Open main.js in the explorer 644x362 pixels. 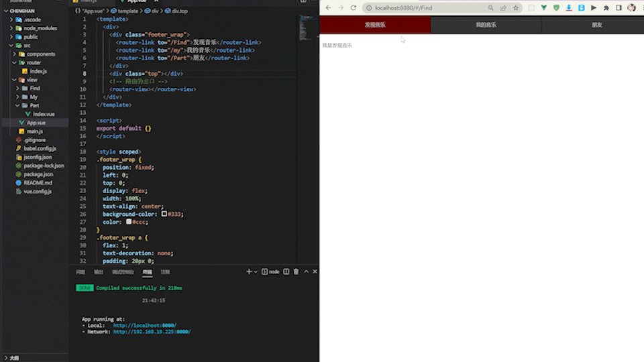tap(34, 131)
